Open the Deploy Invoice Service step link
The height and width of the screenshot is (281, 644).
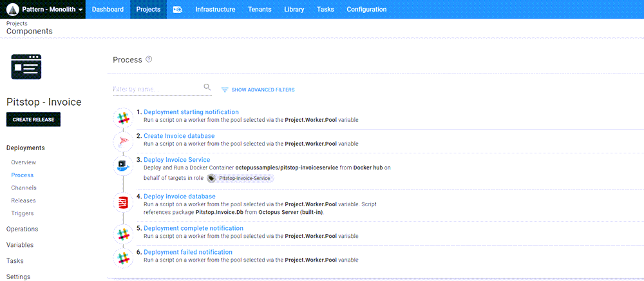click(176, 160)
